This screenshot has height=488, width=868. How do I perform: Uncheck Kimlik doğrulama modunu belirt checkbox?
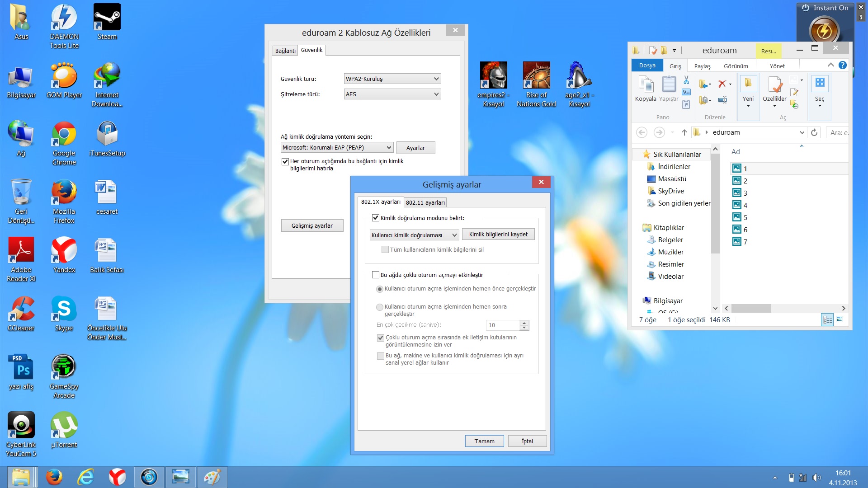[376, 218]
